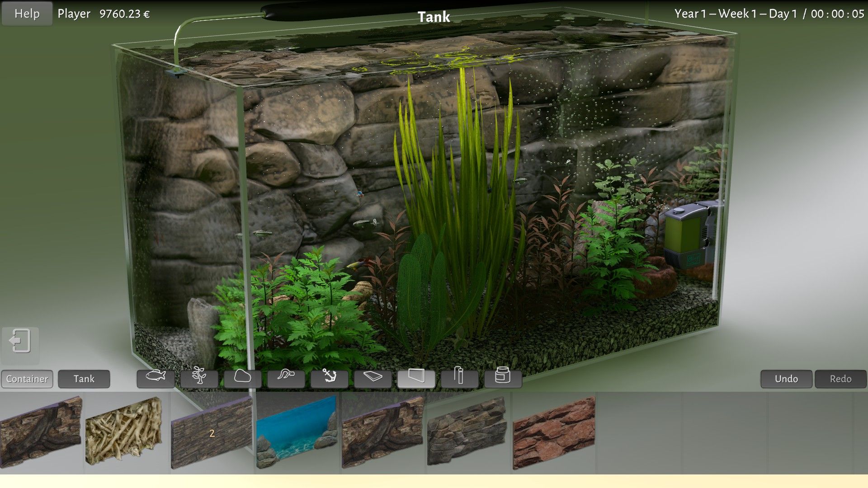Select the brick background labeled 2
This screenshot has width=868, height=488.
(211, 433)
